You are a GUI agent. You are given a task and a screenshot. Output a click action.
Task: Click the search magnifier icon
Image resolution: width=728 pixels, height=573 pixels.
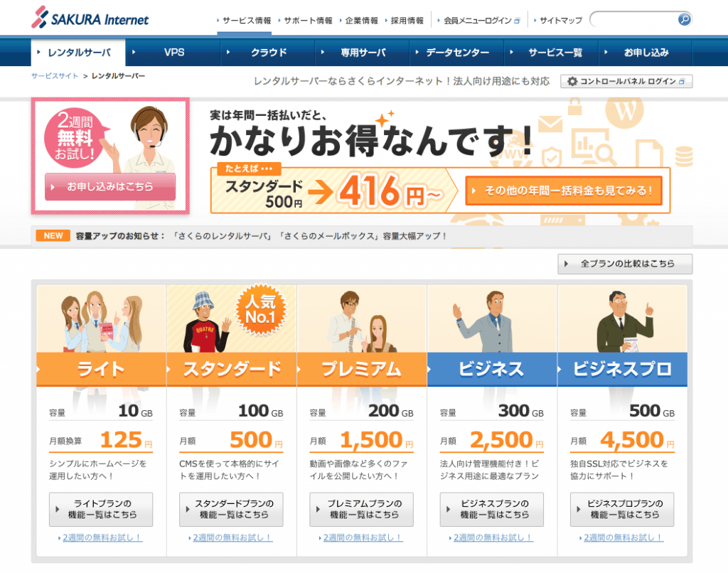tap(684, 19)
